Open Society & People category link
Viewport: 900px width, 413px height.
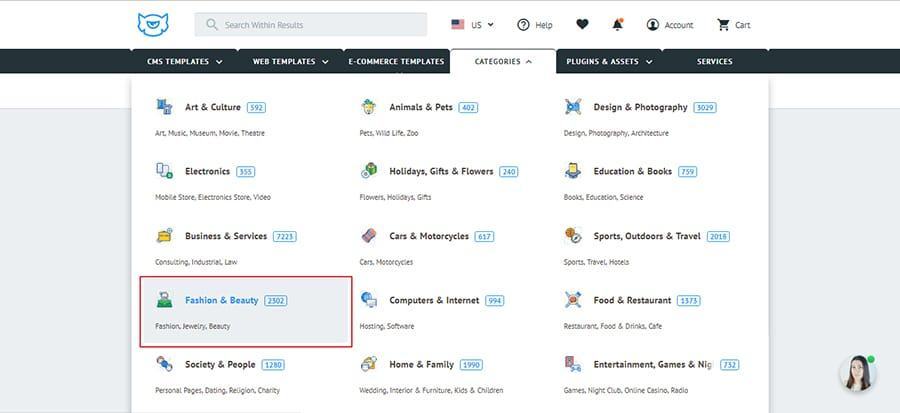click(220, 365)
